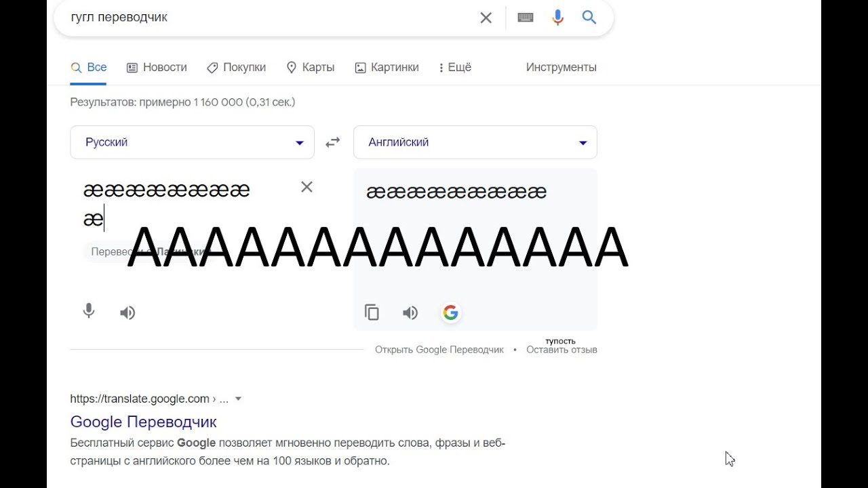Open the on-screen keyboard input tool
The height and width of the screenshot is (488, 868).
(x=526, y=18)
